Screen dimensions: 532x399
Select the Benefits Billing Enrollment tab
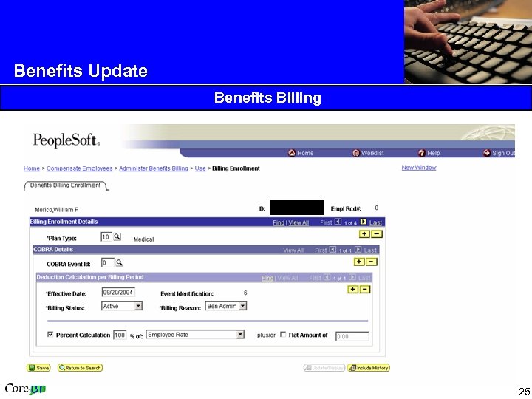pos(65,185)
